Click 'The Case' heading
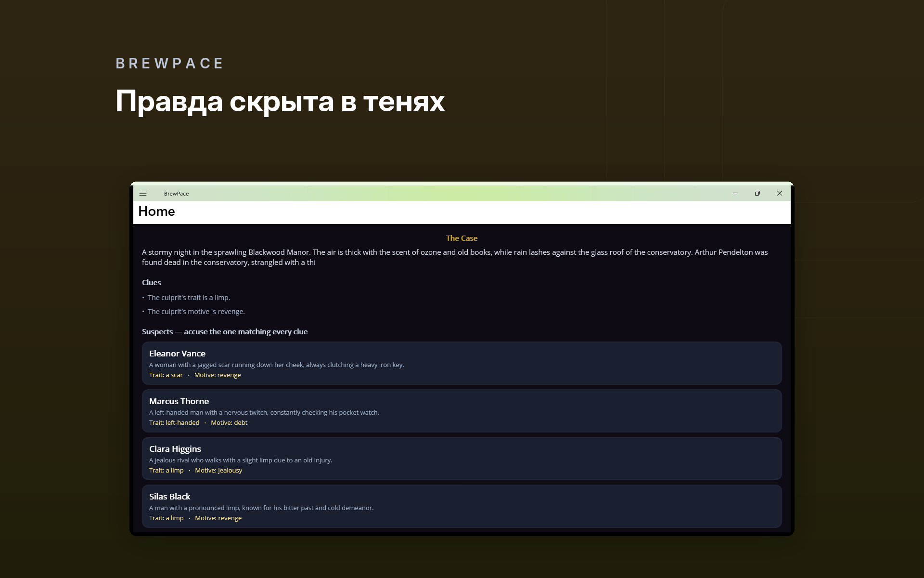 (x=462, y=238)
